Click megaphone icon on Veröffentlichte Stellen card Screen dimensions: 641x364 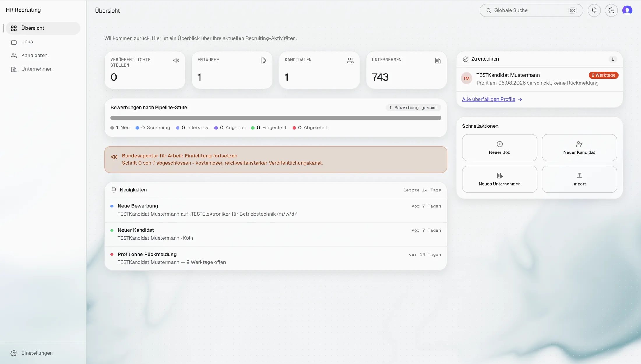click(176, 61)
